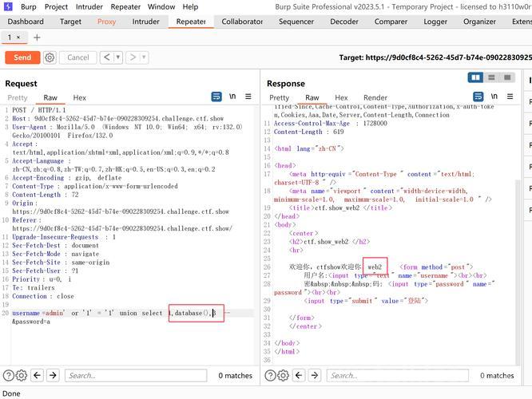The width and height of the screenshot is (532, 399).
Task: Select Render view in Response panel
Action: 375,97
